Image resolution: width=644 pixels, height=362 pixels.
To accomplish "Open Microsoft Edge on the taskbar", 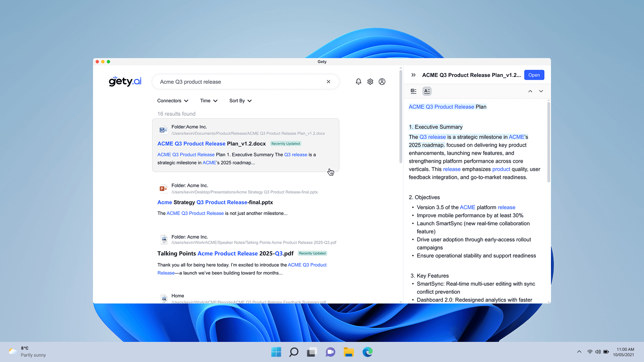I will point(367,352).
